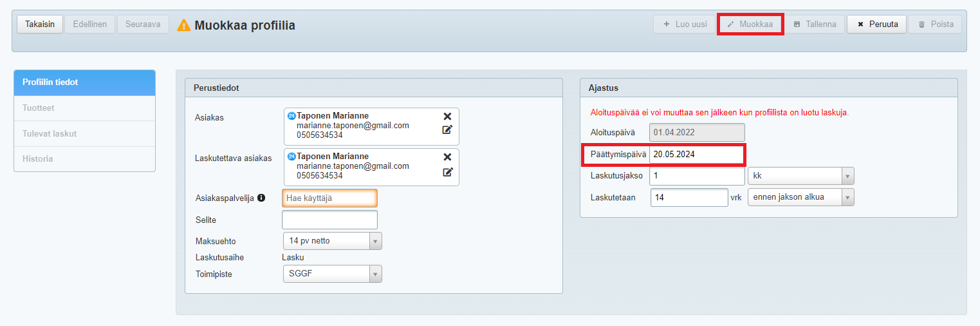Click the Päättymispäivä date field
The height and width of the screenshot is (326, 980).
(696, 155)
